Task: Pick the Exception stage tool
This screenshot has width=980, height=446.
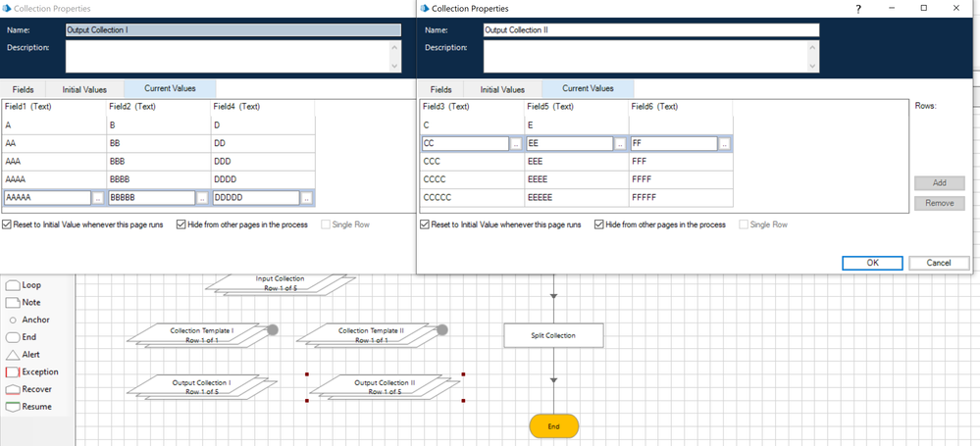Action: pos(12,372)
